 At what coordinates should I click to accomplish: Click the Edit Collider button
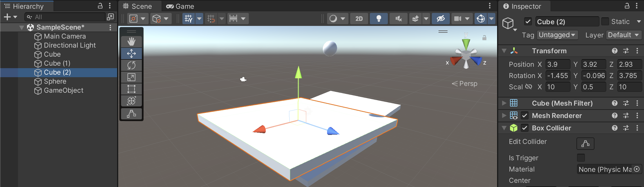pyautogui.click(x=585, y=144)
